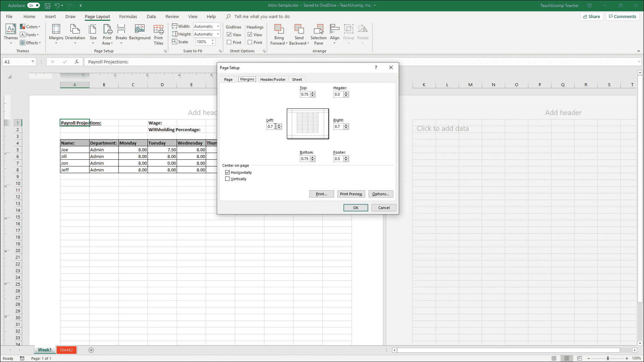Image resolution: width=644 pixels, height=362 pixels.
Task: Open the Breaks menu
Action: pyautogui.click(x=121, y=34)
